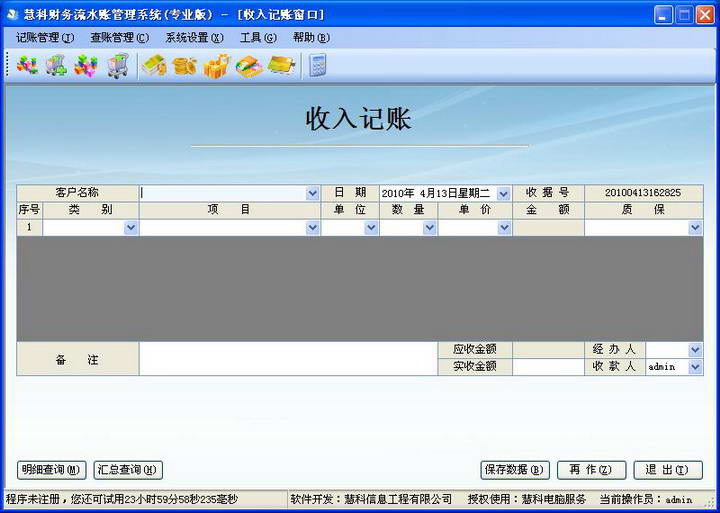720x513 pixels.
Task: Click the green cash bills toolbar icon
Action: pyautogui.click(x=154, y=66)
